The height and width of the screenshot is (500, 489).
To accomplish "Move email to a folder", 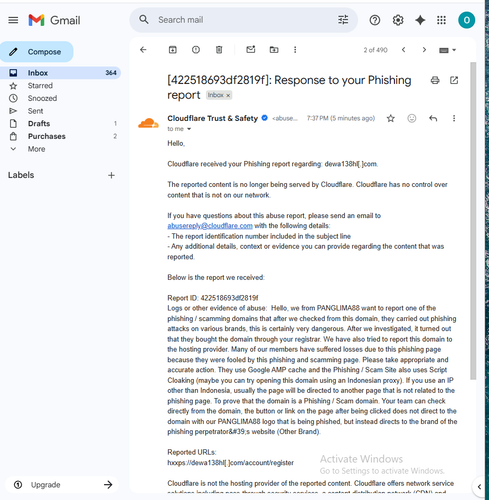I will pos(274,50).
